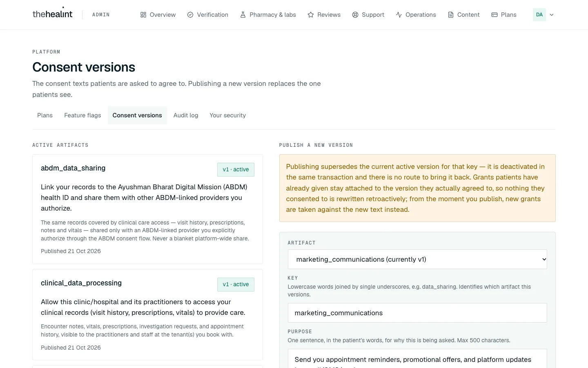Click the Pharmacy & labs flask icon
The height and width of the screenshot is (368, 588).
click(243, 15)
